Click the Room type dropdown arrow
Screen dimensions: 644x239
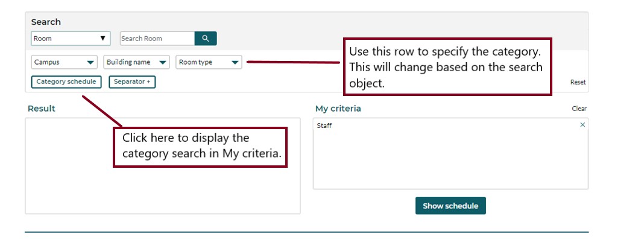[235, 63]
